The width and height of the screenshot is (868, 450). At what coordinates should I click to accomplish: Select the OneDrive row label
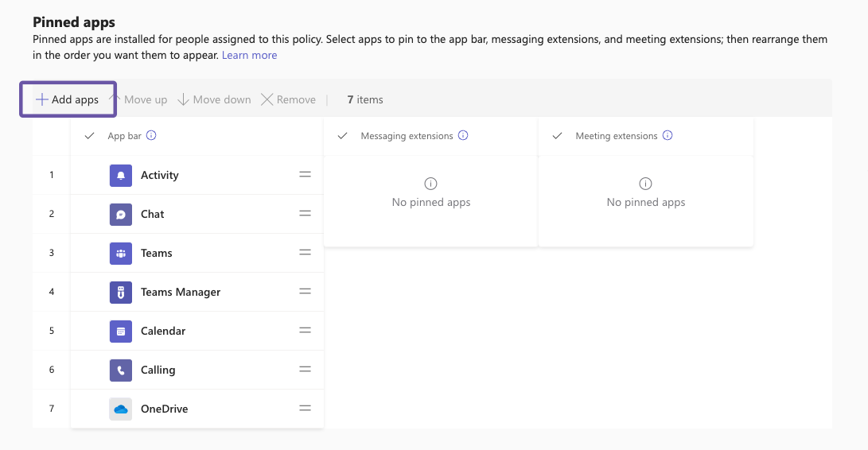[x=165, y=409]
